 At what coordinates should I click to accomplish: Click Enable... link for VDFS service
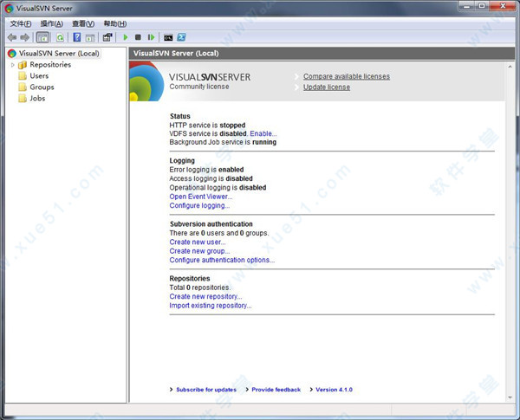click(x=263, y=133)
